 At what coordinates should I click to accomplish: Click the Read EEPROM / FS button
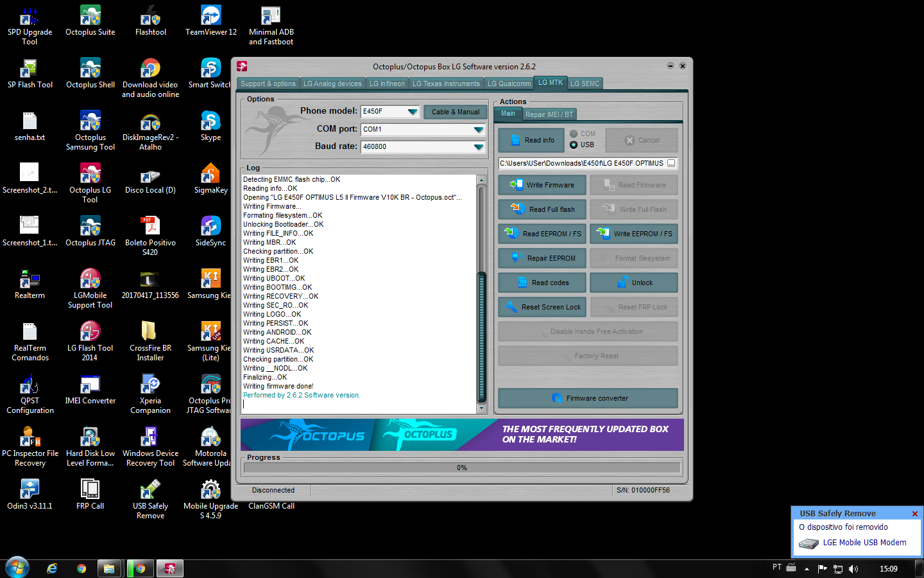tap(542, 234)
